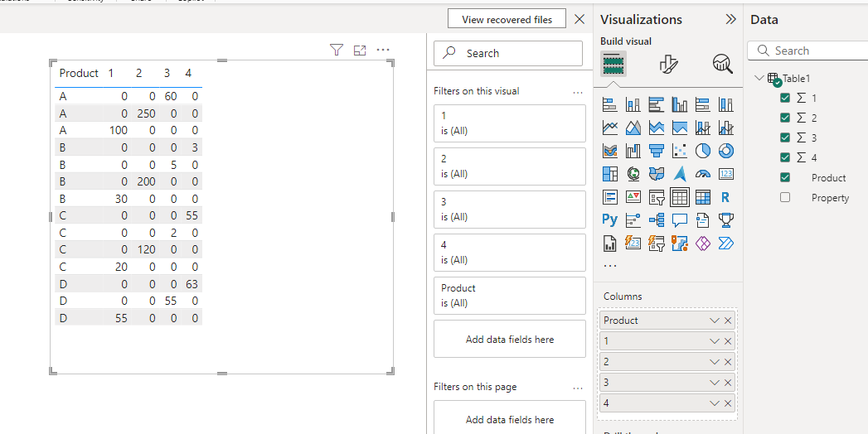868x434 pixels.
Task: Insert a Funnel chart visual
Action: 657,151
